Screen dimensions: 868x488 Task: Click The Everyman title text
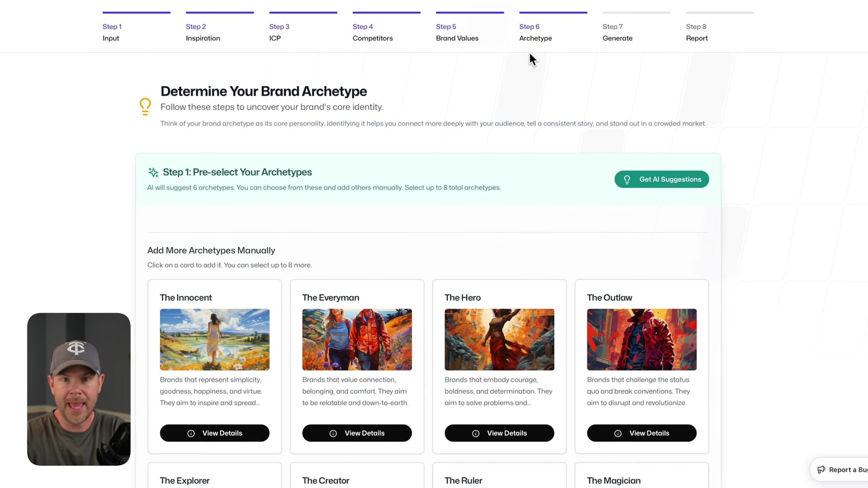coord(330,297)
